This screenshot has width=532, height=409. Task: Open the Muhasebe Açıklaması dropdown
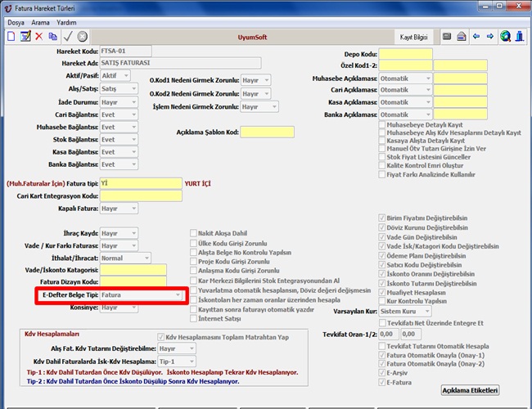(x=406, y=79)
